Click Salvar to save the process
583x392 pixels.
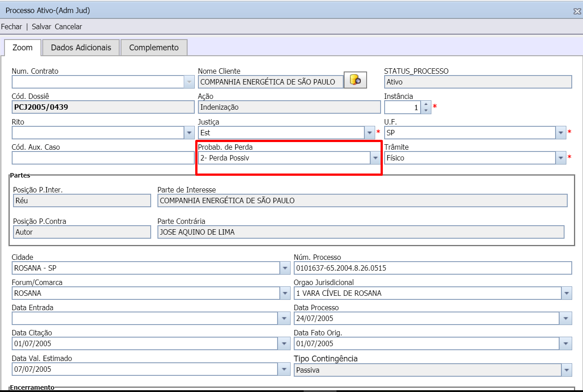41,27
